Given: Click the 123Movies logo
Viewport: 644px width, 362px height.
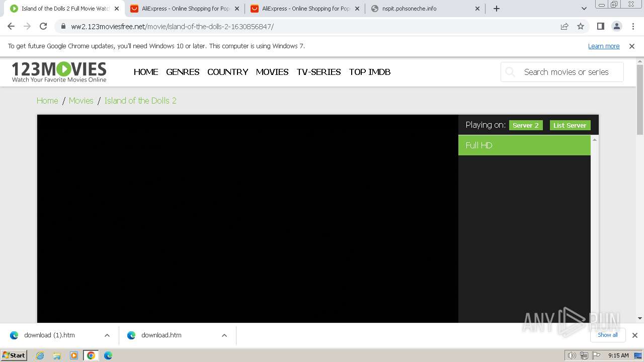Looking at the screenshot, I should point(59,72).
